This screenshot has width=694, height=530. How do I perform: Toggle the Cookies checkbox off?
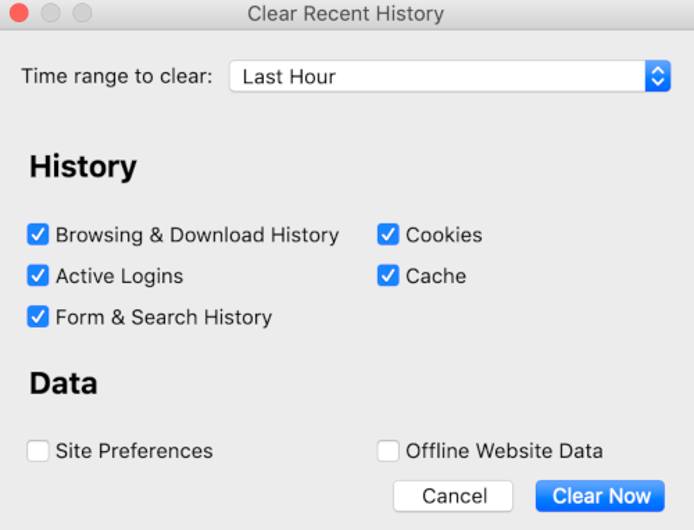(x=388, y=235)
